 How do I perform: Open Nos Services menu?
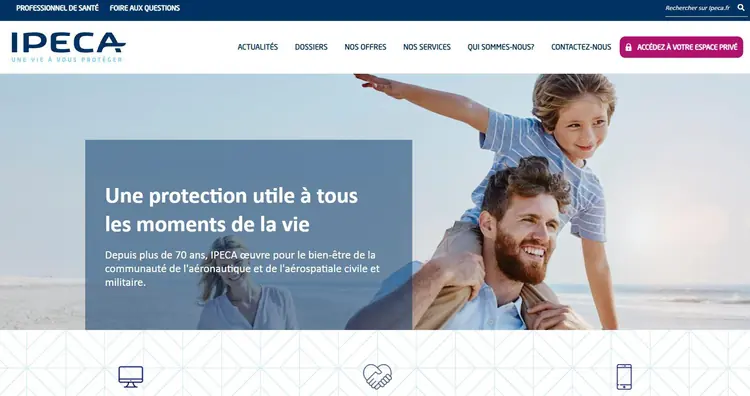coord(427,47)
